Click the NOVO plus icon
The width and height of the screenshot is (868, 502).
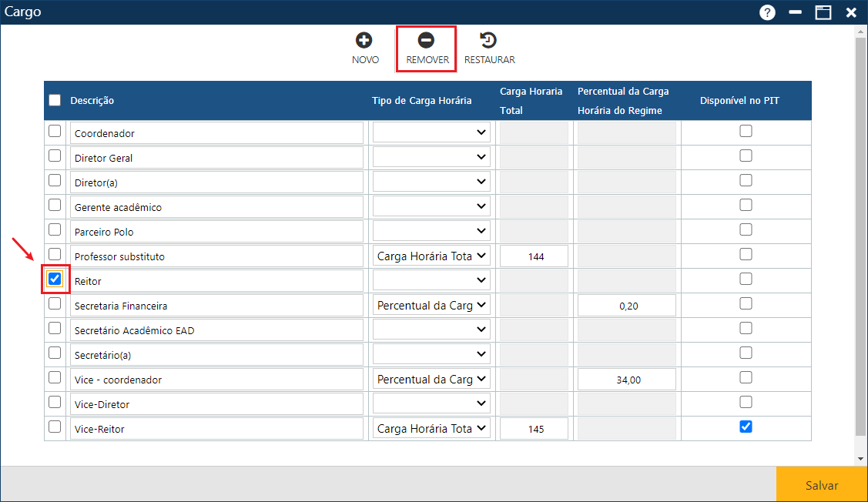coord(364,41)
